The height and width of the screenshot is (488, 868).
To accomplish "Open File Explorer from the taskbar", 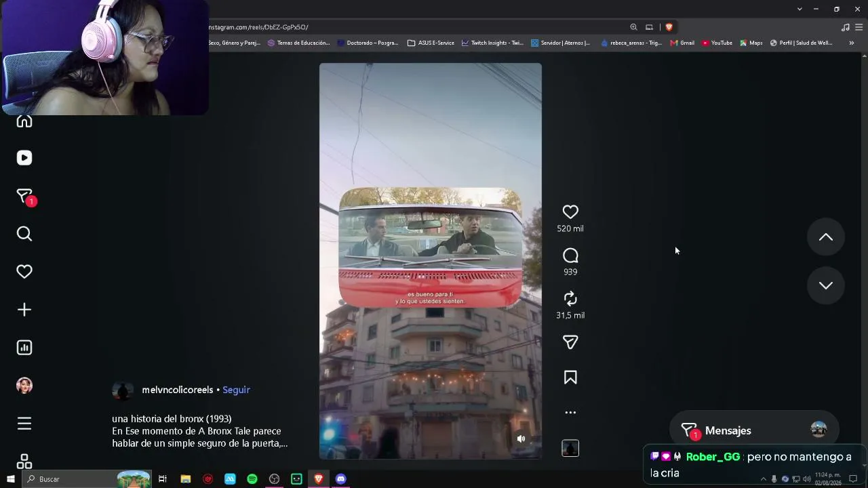I will coord(185,479).
